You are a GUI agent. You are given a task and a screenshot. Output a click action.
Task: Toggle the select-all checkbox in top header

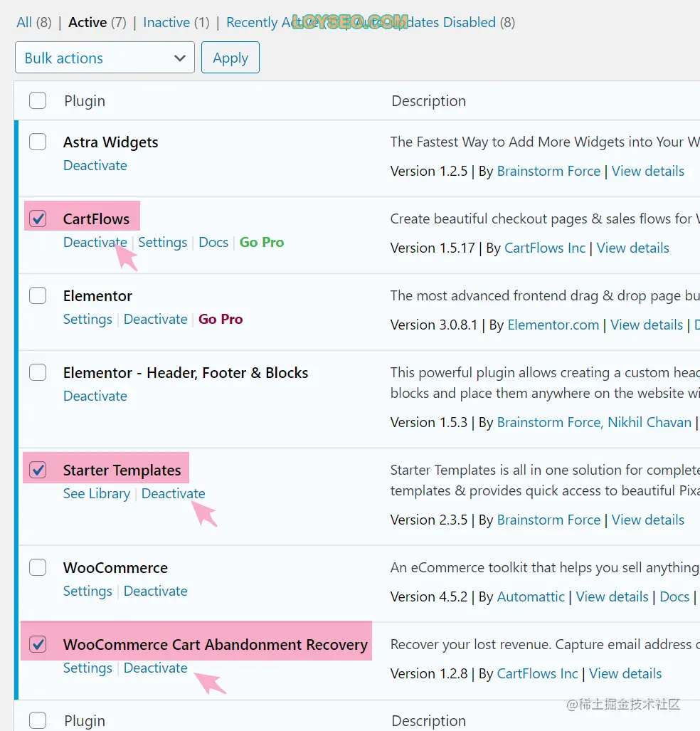pyautogui.click(x=38, y=100)
